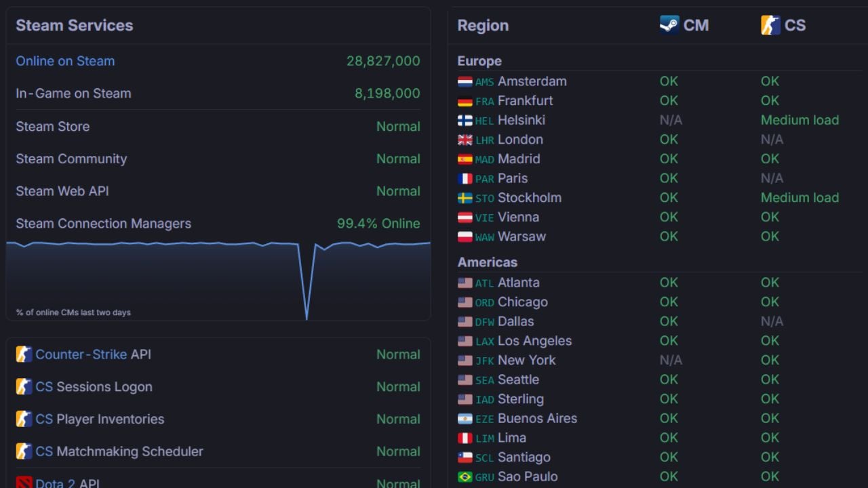This screenshot has width=868, height=488.
Task: Click the CS Sessions Logon row icon
Action: pos(24,387)
